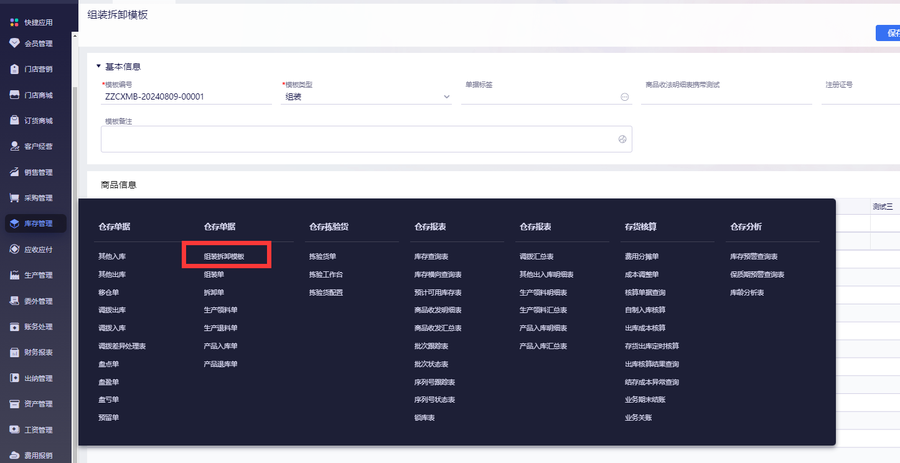Click the blue 保存 button
900x463 pixels.
pos(888,33)
